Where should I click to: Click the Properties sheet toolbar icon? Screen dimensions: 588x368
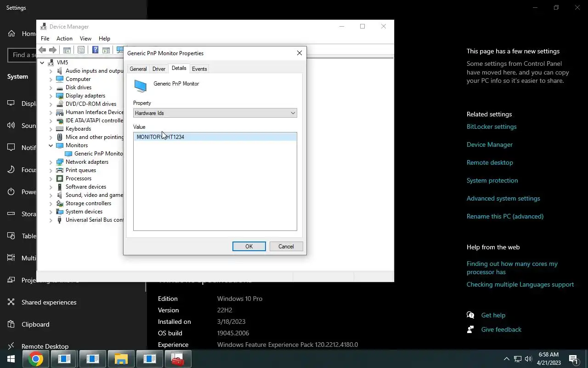(x=81, y=50)
